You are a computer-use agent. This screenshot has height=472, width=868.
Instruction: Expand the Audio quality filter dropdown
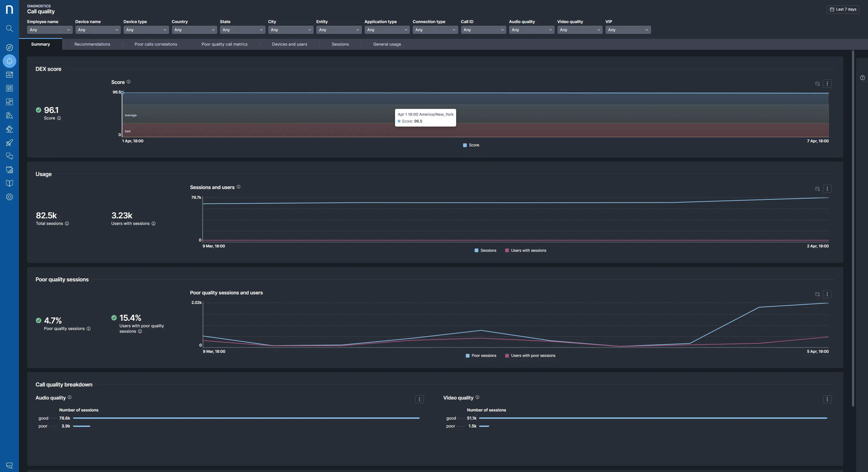[531, 30]
